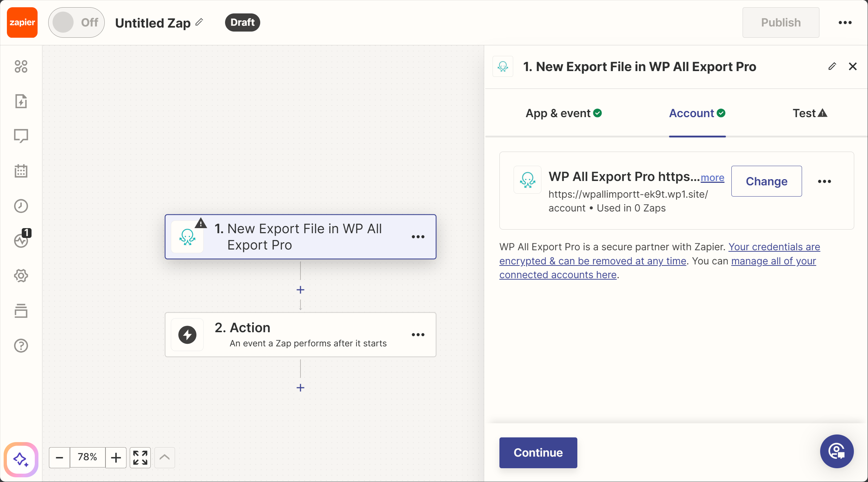This screenshot has height=482, width=868.
Task: Open the Zap history clock icon
Action: pos(21,206)
